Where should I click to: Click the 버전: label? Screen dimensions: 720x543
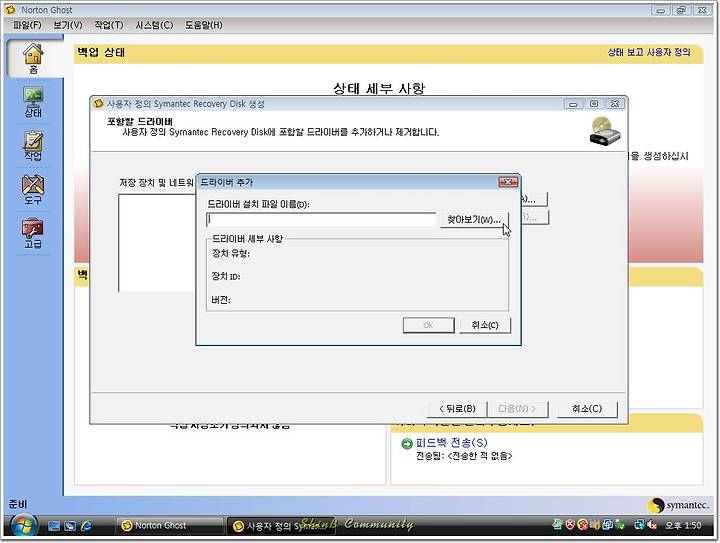(x=221, y=300)
